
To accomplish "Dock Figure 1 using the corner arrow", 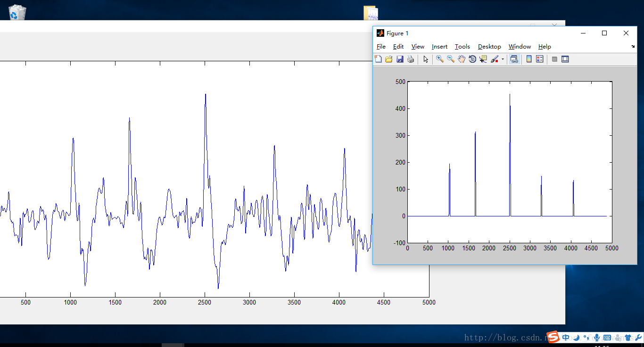I will pos(633,47).
